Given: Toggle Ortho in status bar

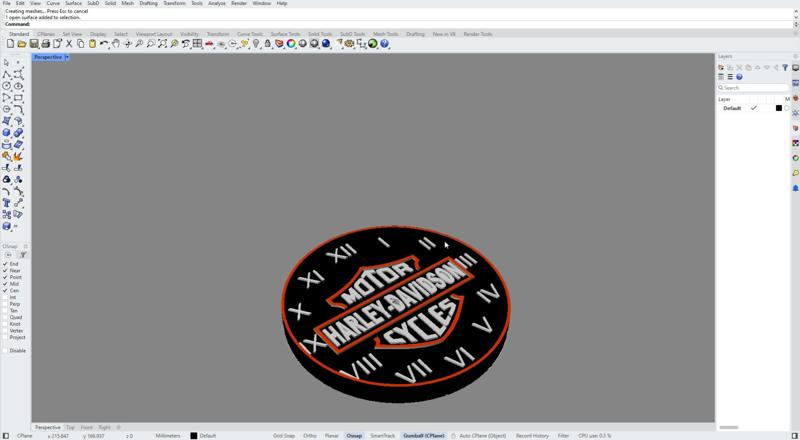Looking at the screenshot, I should tap(310, 436).
